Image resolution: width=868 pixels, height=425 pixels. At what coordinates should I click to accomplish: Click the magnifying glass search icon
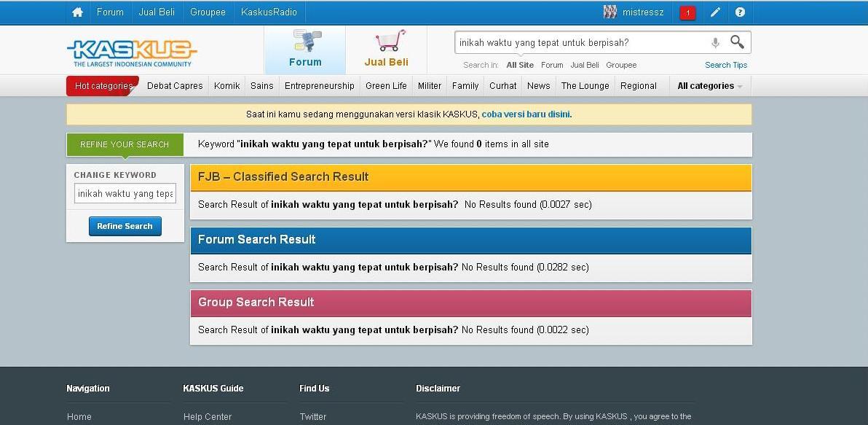(738, 42)
